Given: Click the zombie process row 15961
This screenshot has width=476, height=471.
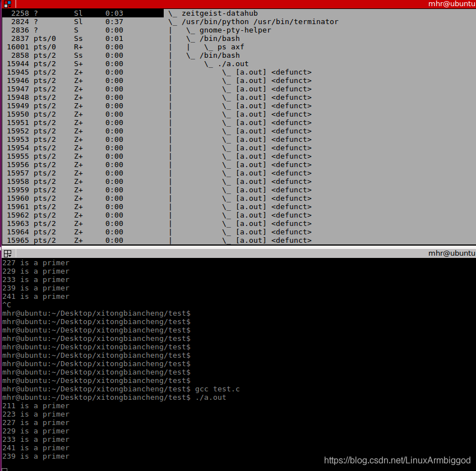Looking at the screenshot, I should 159,207.
